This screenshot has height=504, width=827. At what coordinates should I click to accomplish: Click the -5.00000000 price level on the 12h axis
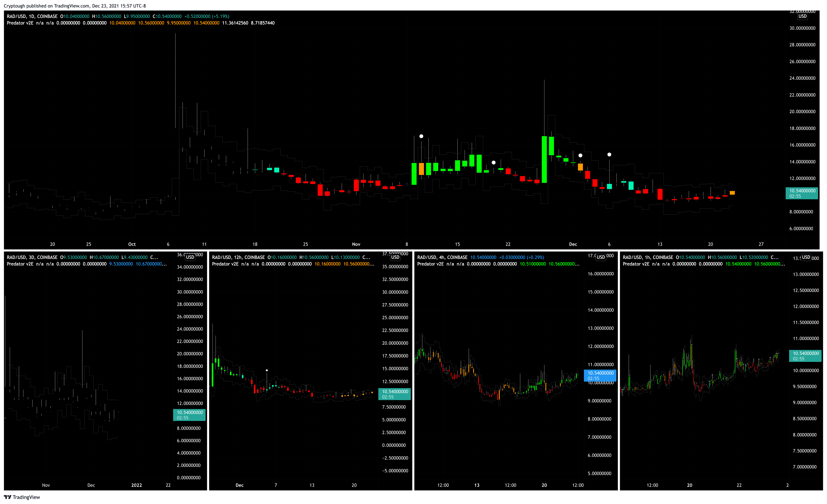pyautogui.click(x=395, y=471)
